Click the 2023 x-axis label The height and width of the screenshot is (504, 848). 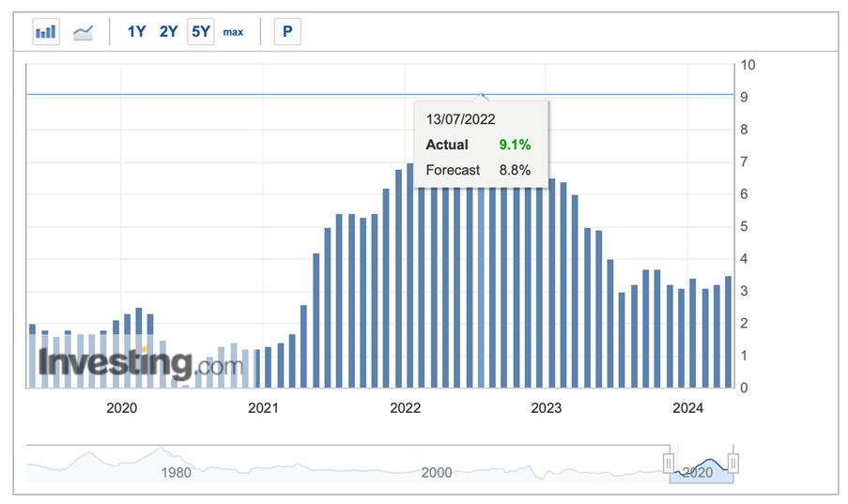tap(547, 408)
